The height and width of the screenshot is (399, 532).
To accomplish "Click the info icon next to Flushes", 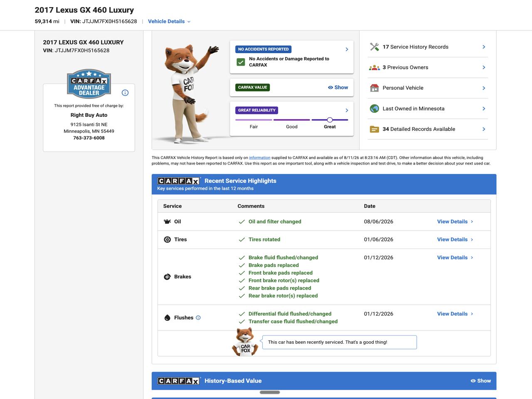I will pyautogui.click(x=198, y=318).
